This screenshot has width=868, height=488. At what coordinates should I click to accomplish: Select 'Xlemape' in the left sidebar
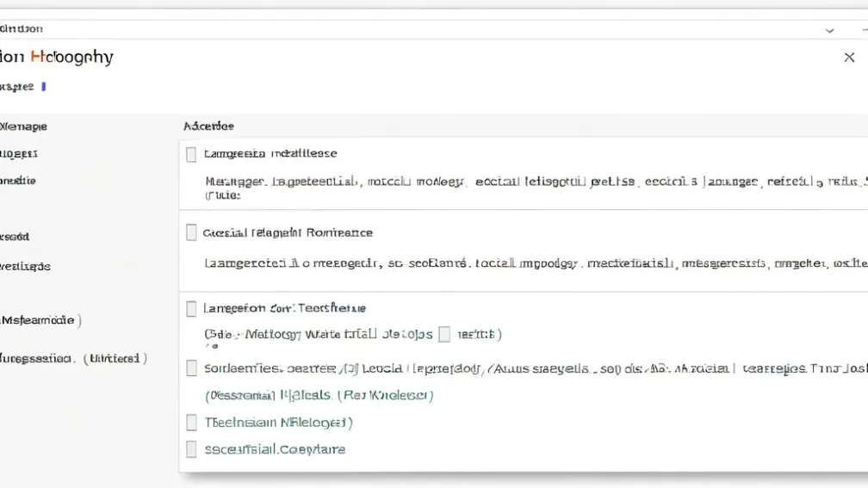click(24, 127)
